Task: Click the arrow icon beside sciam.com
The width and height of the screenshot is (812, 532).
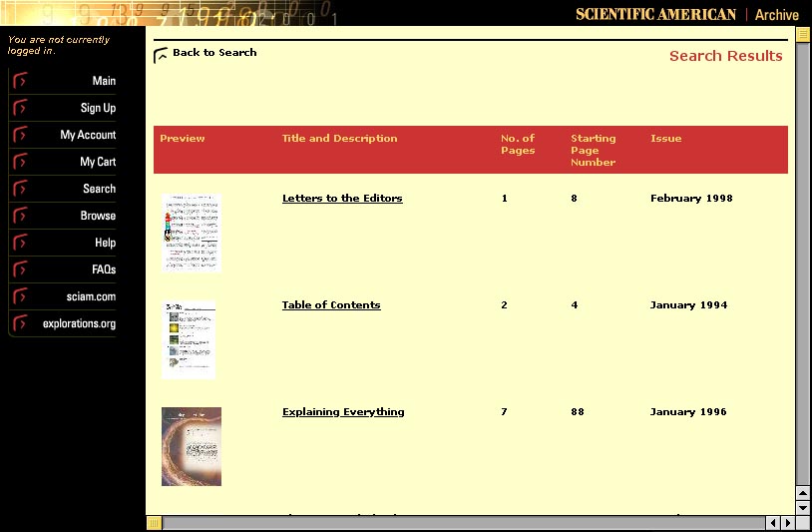Action: 20,296
